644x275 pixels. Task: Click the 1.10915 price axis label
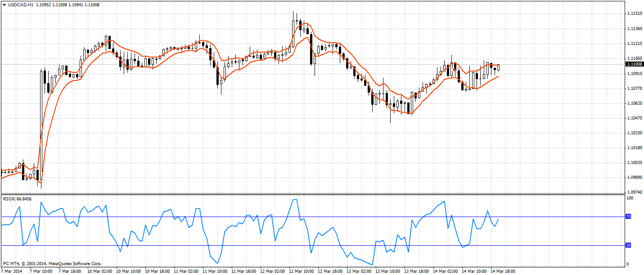pos(634,73)
